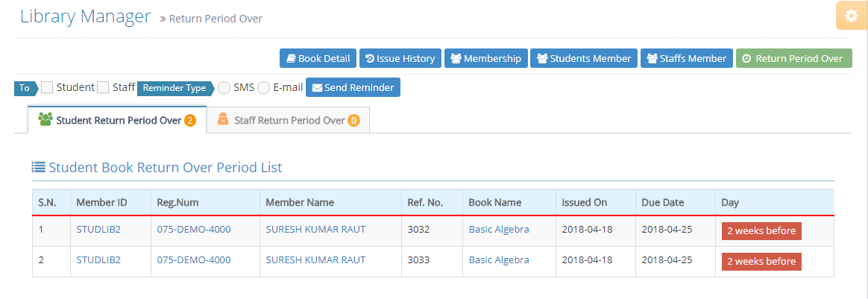Open SURESH KUMAR RAUT in first row
Viewport: 868px width, 299px height.
coord(315,230)
